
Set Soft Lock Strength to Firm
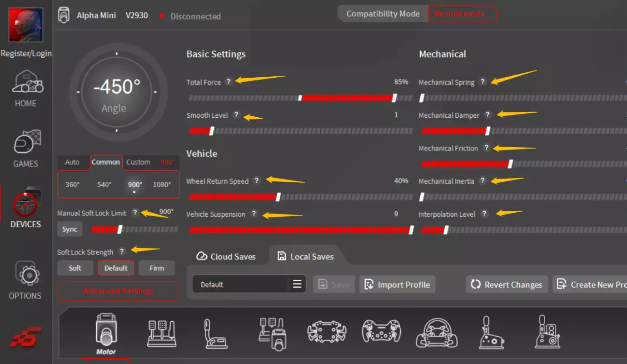click(157, 268)
